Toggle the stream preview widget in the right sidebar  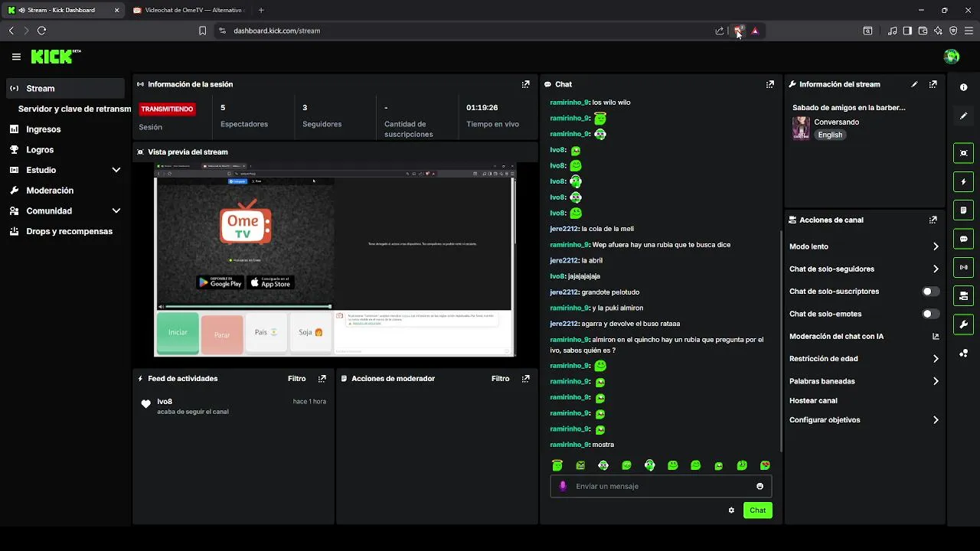(963, 153)
